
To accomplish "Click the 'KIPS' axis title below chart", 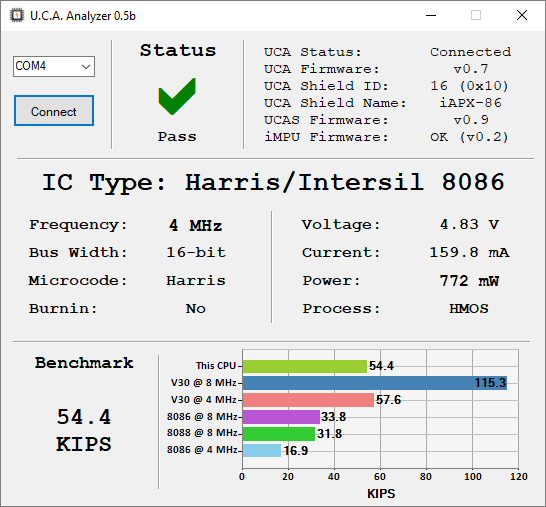I will pos(381,494).
